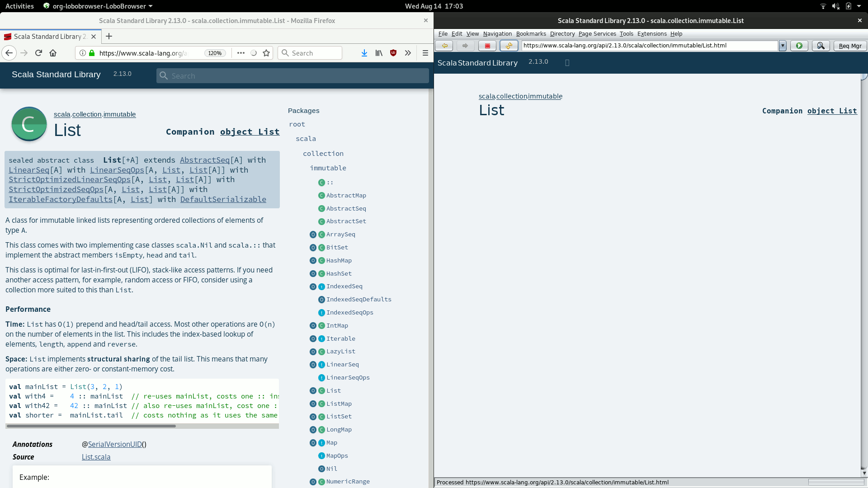Viewport: 868px width, 488px height.
Task: Toggle Reader View in the address bar
Action: [254, 53]
